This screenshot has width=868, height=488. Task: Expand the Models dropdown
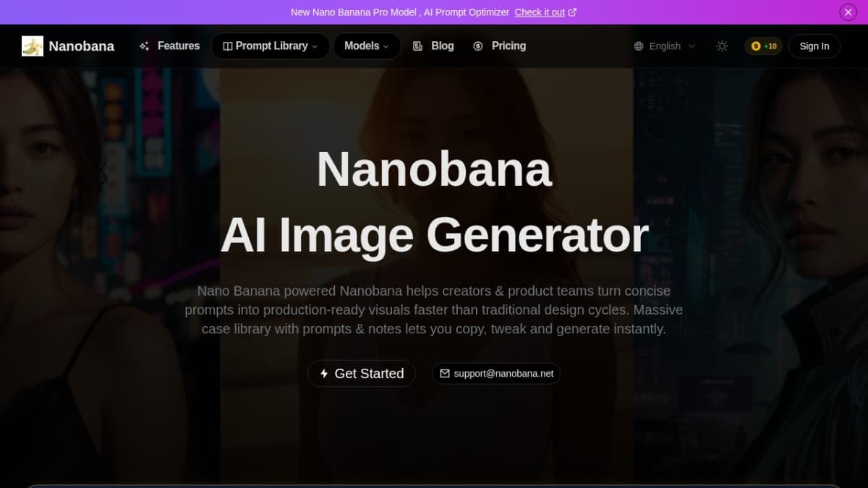coord(367,46)
